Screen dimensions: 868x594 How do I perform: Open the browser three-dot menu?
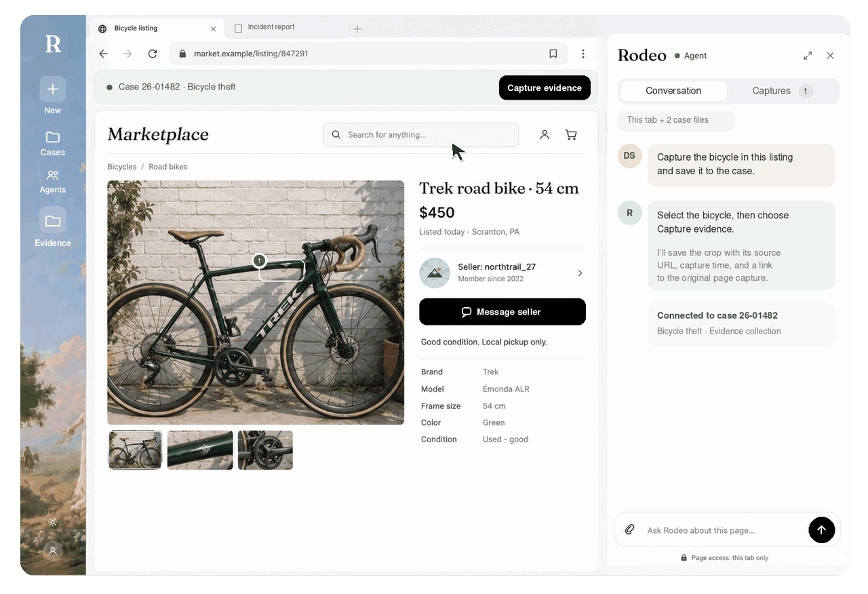pyautogui.click(x=583, y=54)
